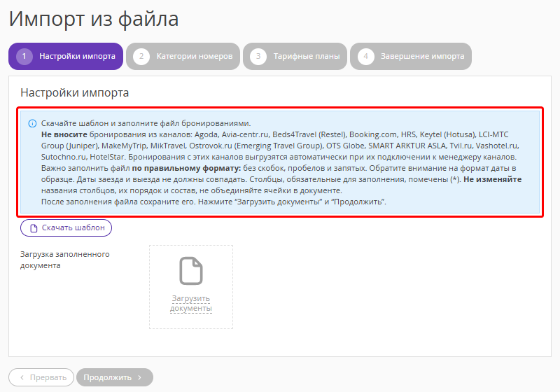Image resolution: width=560 pixels, height=392 pixels.
Task: Click the right chevron on "Продолжить"
Action: point(139,377)
